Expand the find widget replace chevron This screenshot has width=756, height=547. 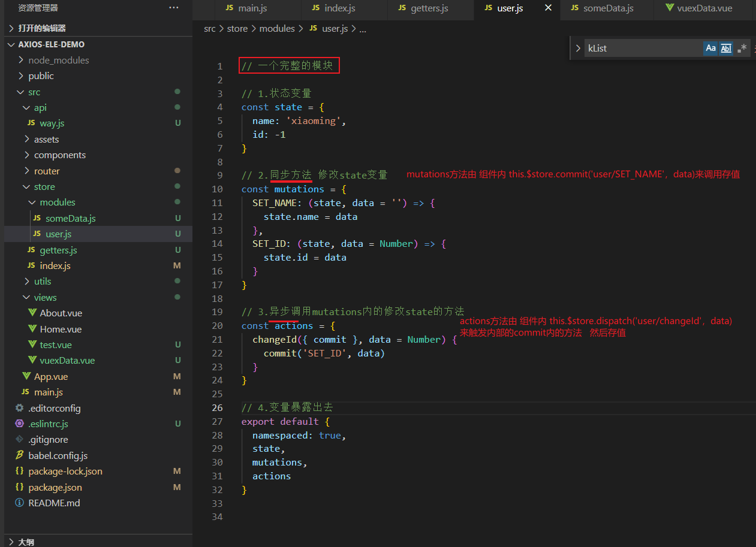[x=578, y=49]
